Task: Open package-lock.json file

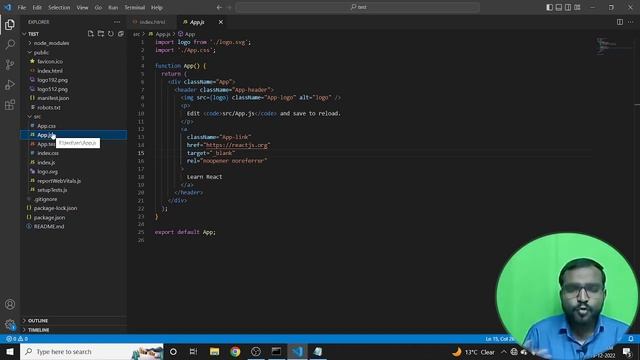Action: point(74,208)
